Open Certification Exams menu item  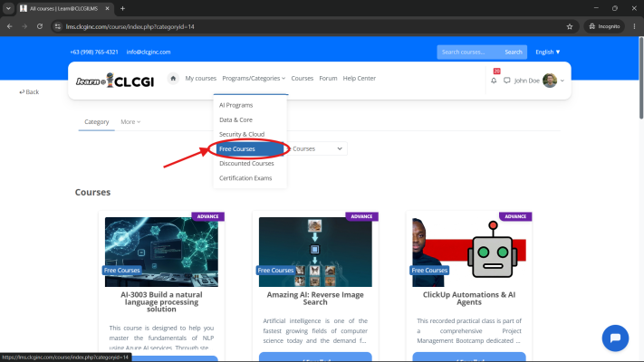[x=245, y=178]
